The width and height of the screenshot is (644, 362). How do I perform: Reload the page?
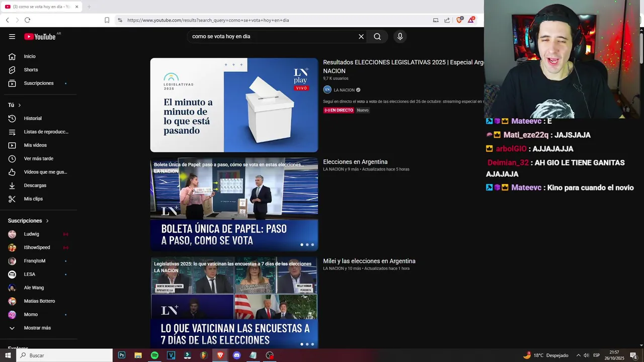click(27, 20)
